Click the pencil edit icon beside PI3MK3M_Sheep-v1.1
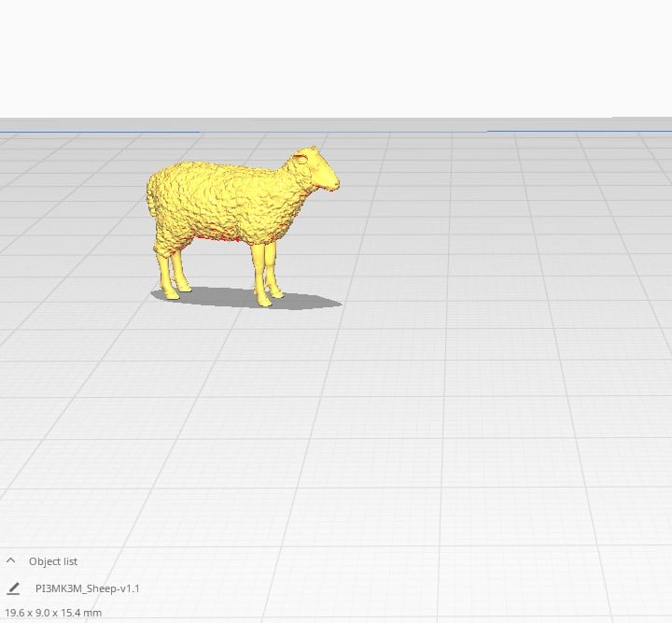The height and width of the screenshot is (623, 672). pos(13,588)
